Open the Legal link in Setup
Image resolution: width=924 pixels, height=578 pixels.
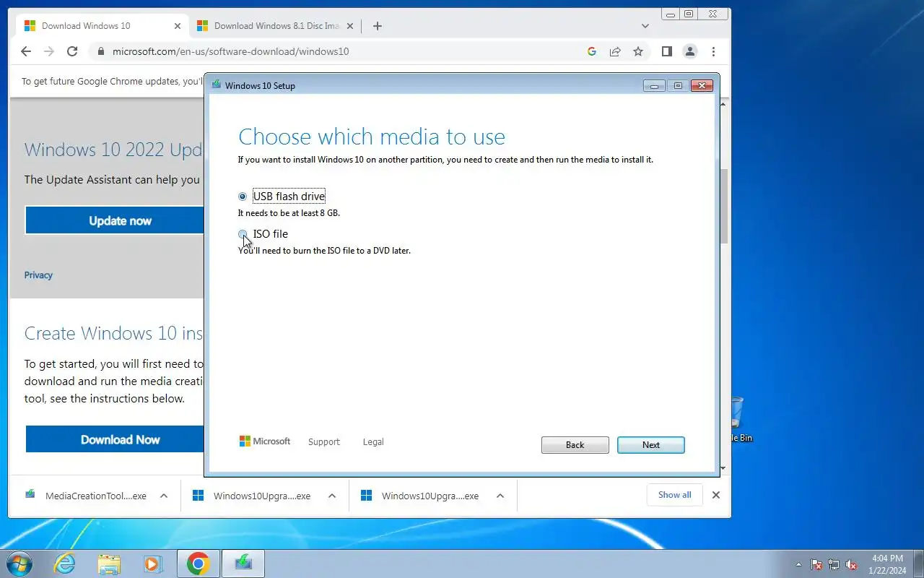click(373, 441)
